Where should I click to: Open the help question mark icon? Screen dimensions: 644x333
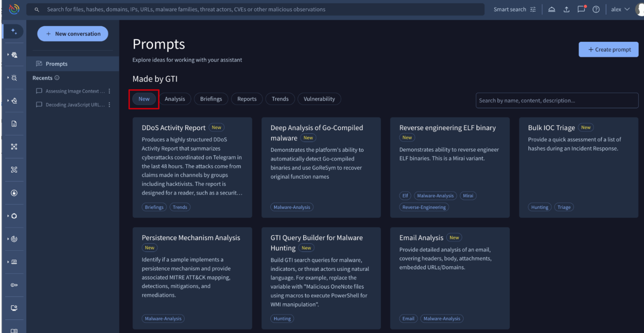pyautogui.click(x=596, y=9)
